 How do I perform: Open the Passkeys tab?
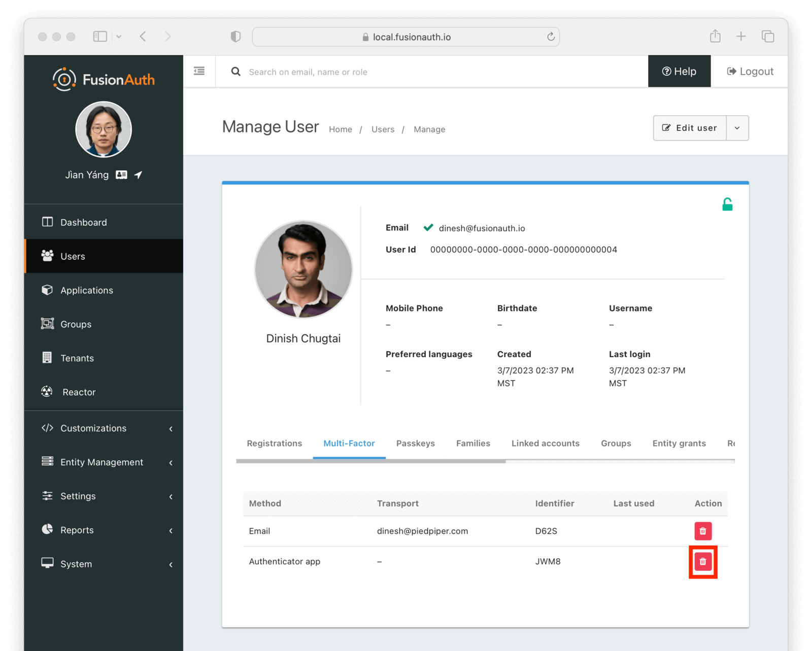click(x=415, y=443)
